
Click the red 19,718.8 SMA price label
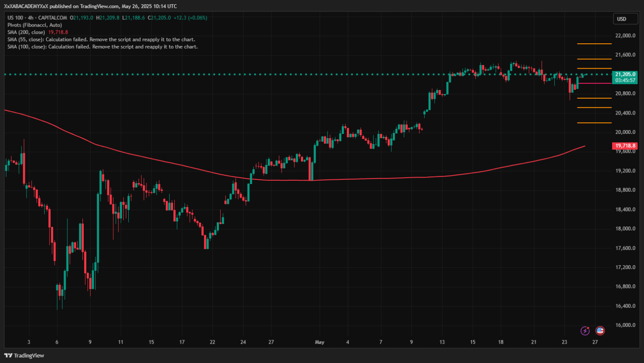tap(625, 146)
